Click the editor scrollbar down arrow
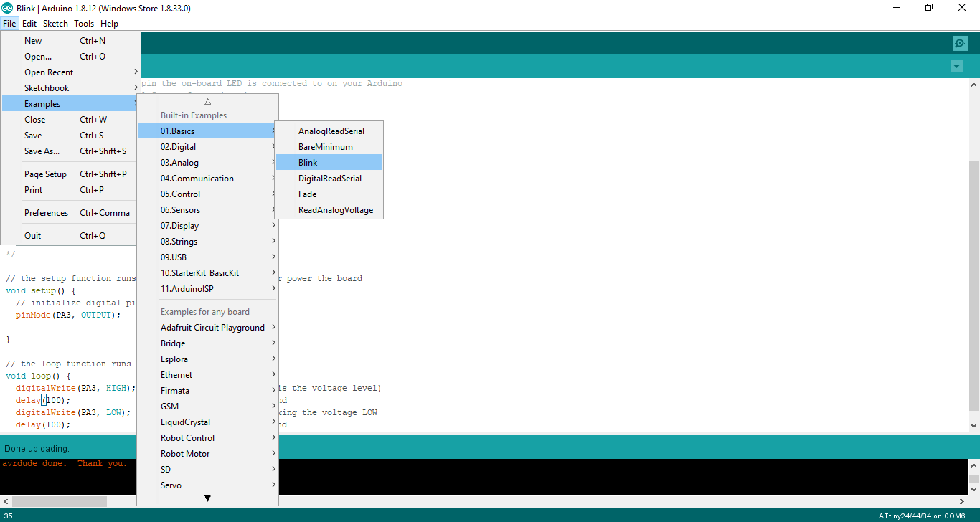Screen dimensions: 980x522 tap(974, 425)
